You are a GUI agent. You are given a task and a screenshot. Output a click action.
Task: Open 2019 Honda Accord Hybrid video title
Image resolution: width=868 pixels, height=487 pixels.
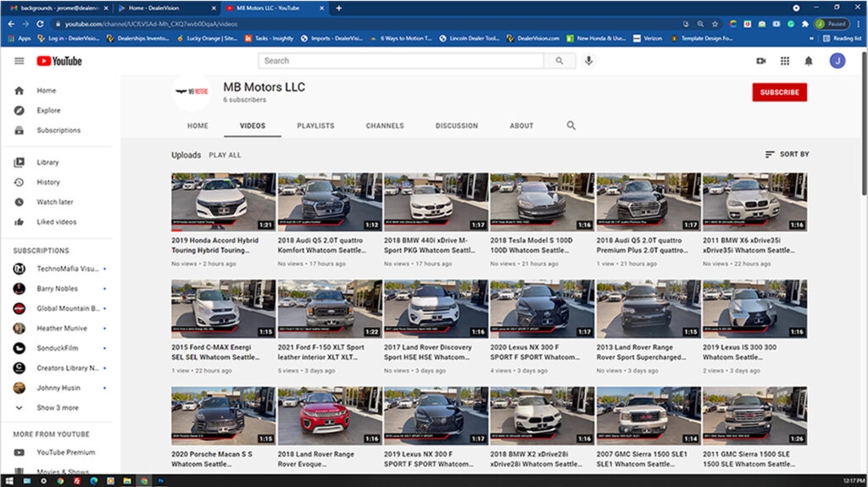214,245
